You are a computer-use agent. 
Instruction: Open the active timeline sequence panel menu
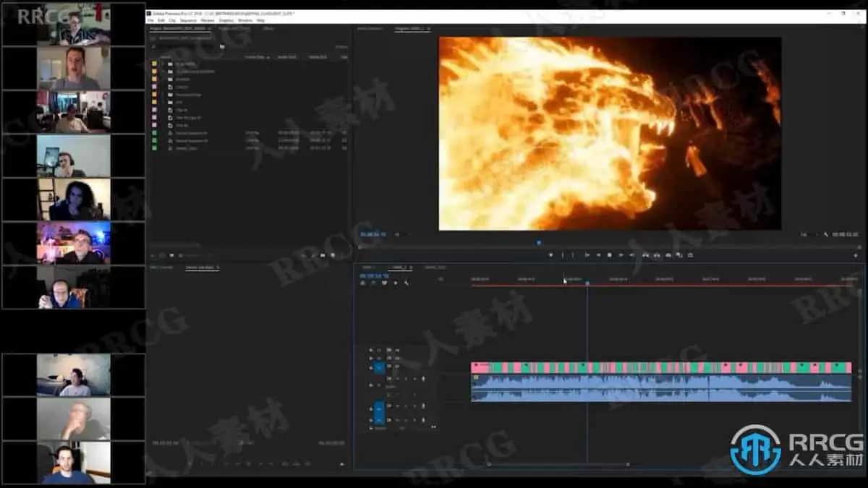point(412,267)
